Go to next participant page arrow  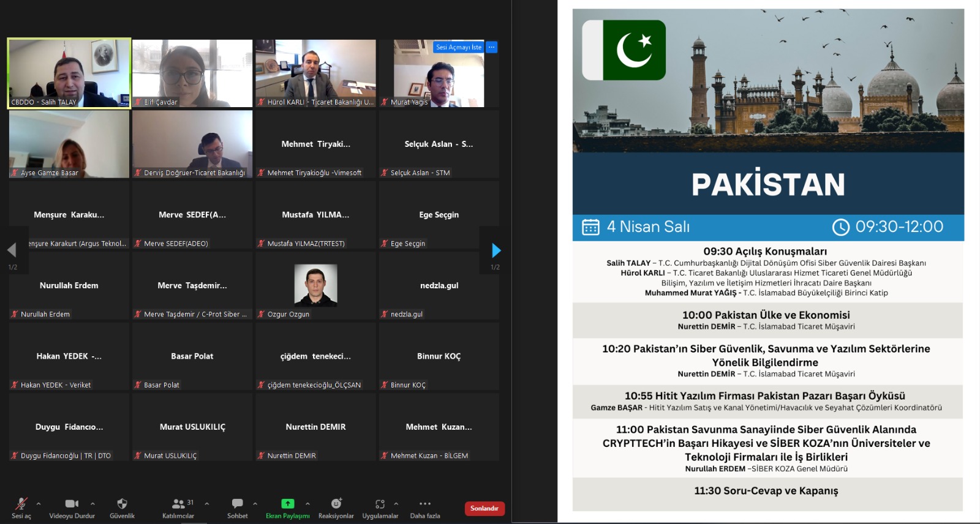(x=496, y=250)
